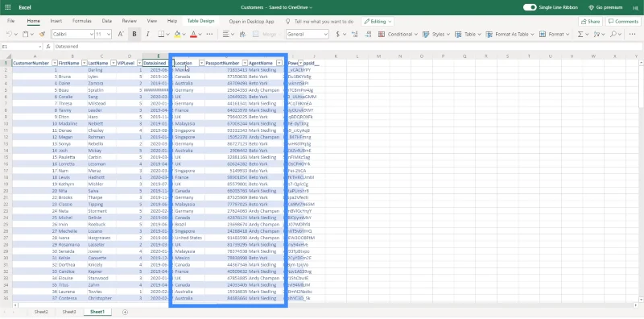Click the HL account avatar

[635, 7]
